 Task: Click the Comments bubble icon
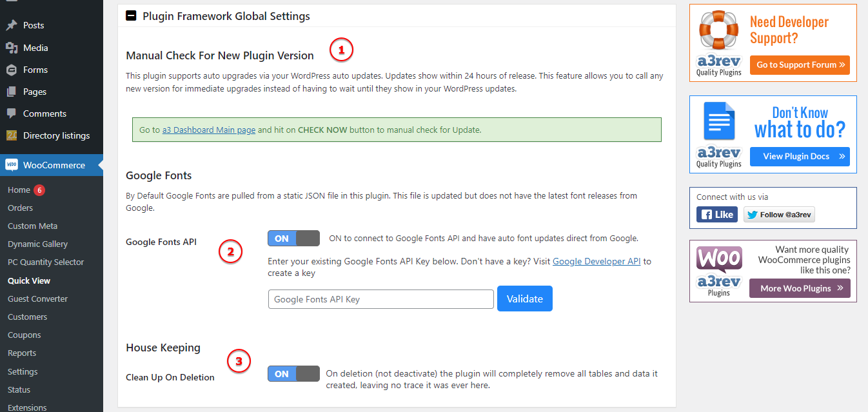(12, 113)
